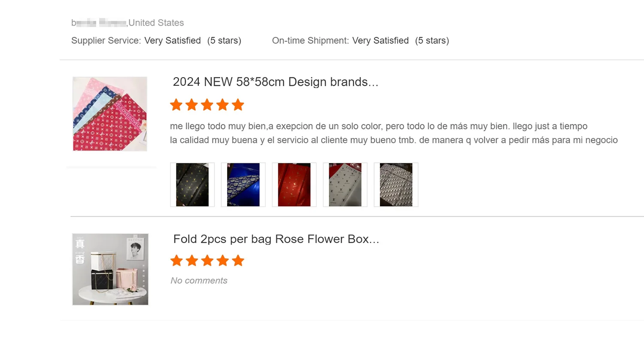The height and width of the screenshot is (343, 644).
Task: Click fifth star of flower box rating
Action: [x=238, y=260]
